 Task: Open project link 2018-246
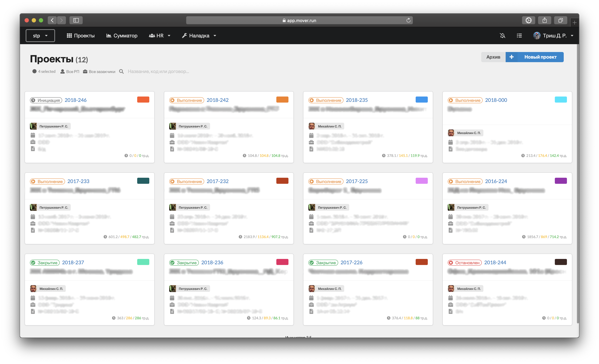pos(76,100)
